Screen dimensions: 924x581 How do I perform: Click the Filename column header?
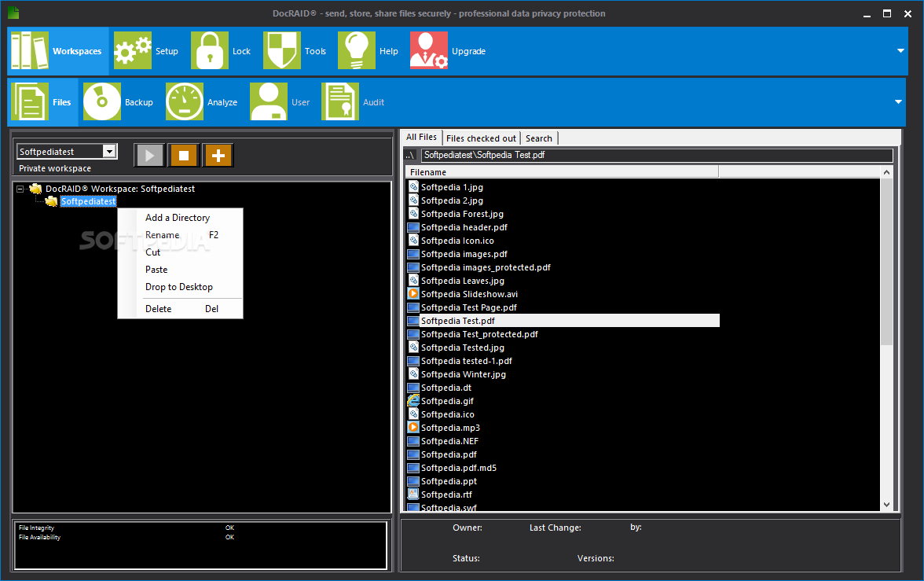(563, 172)
